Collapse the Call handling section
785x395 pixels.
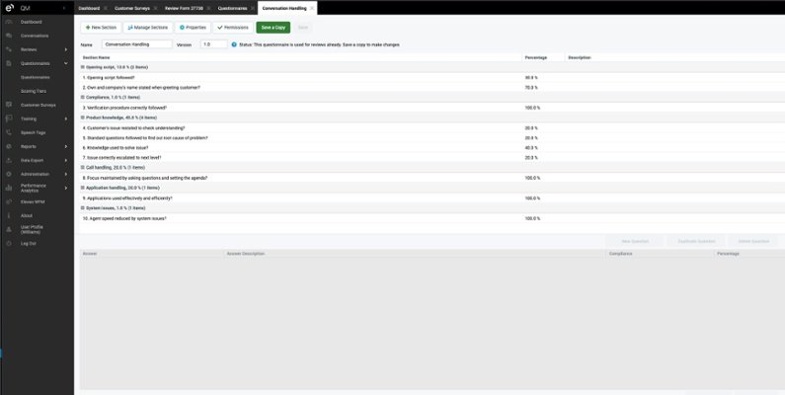point(83,168)
